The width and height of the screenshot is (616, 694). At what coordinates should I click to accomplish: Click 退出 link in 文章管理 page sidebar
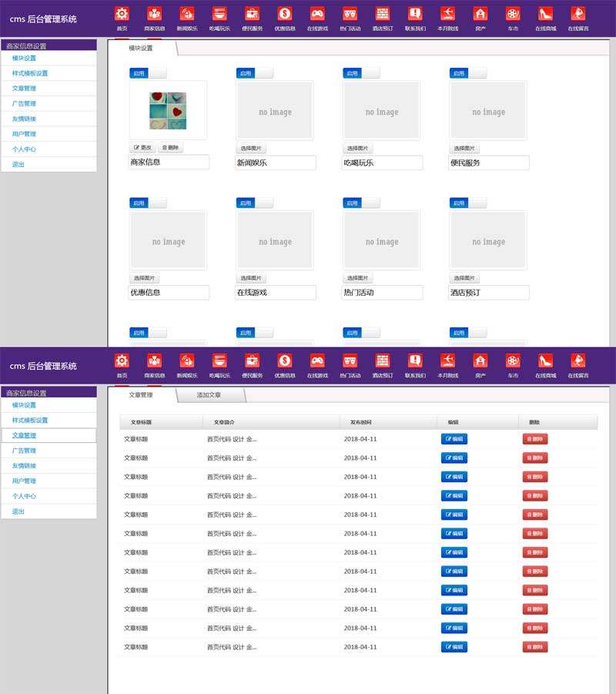[18, 511]
